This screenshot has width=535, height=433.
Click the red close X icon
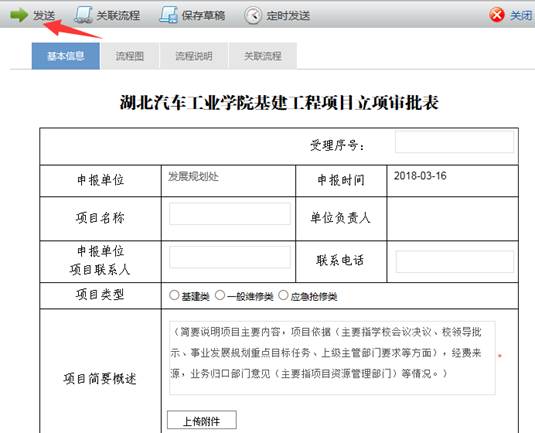(x=496, y=15)
